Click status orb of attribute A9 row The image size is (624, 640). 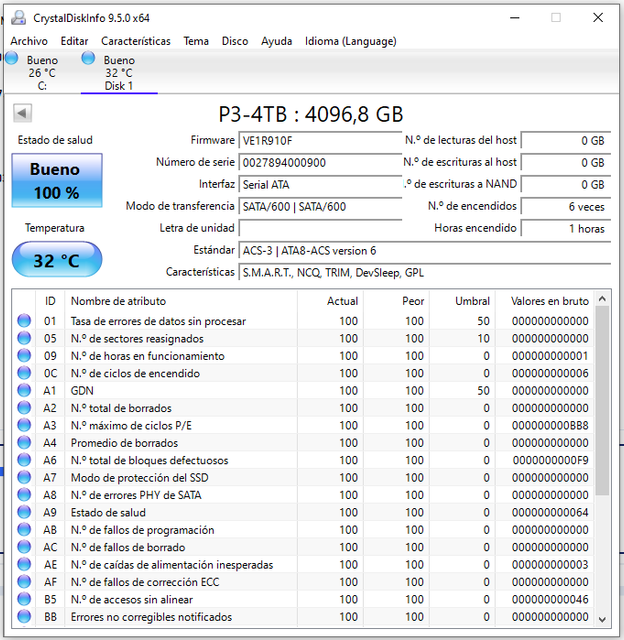pyautogui.click(x=24, y=512)
